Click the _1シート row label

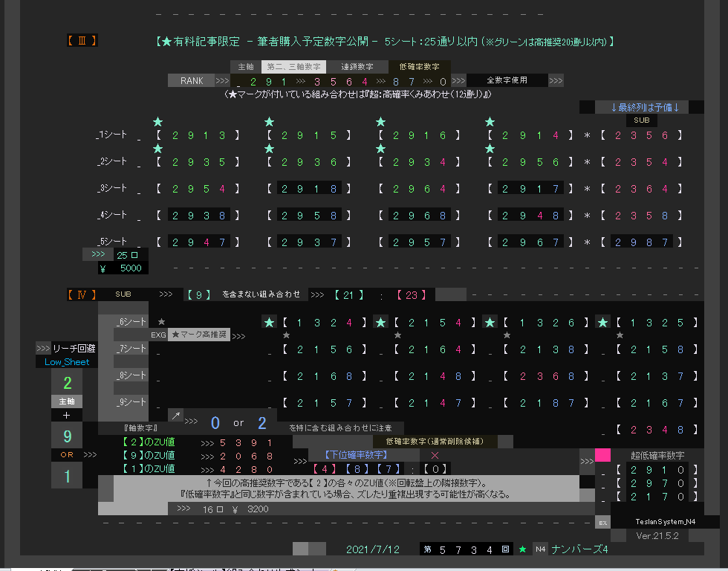click(112, 135)
